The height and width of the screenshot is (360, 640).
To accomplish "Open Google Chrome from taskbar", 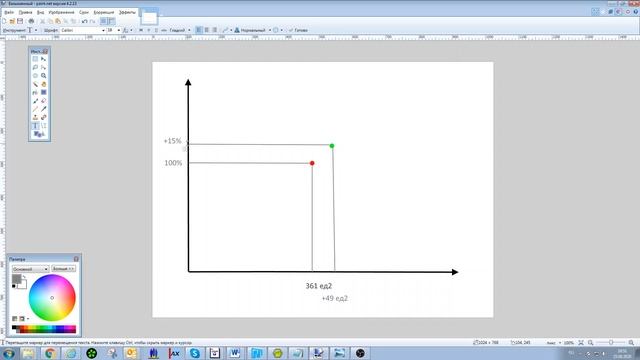I will click(50, 353).
